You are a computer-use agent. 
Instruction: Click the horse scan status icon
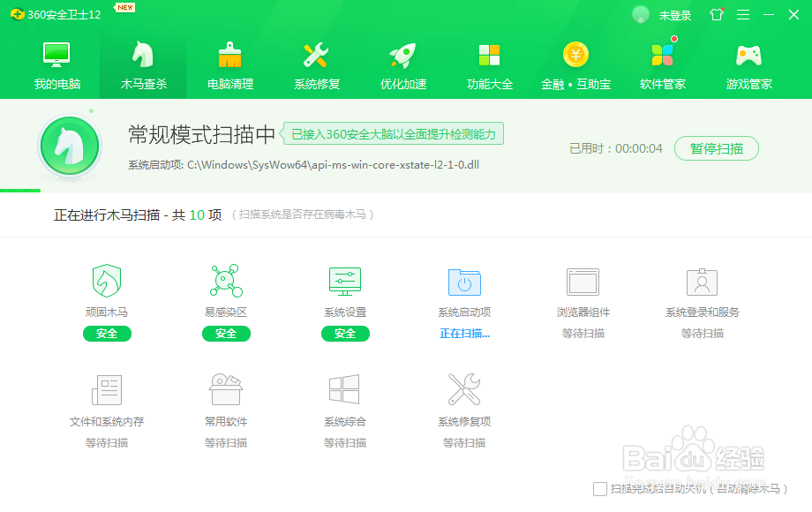tap(70, 146)
